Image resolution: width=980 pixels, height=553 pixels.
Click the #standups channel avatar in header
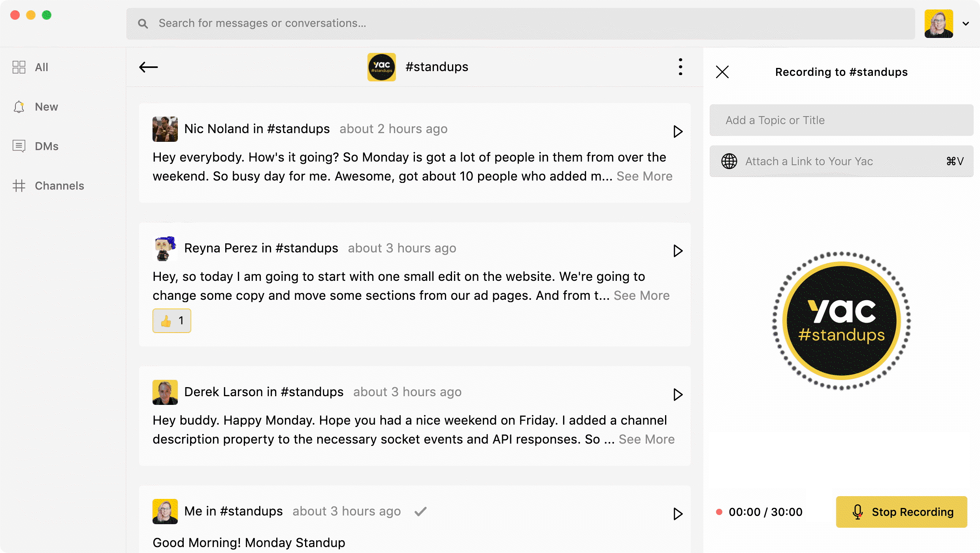(x=381, y=67)
